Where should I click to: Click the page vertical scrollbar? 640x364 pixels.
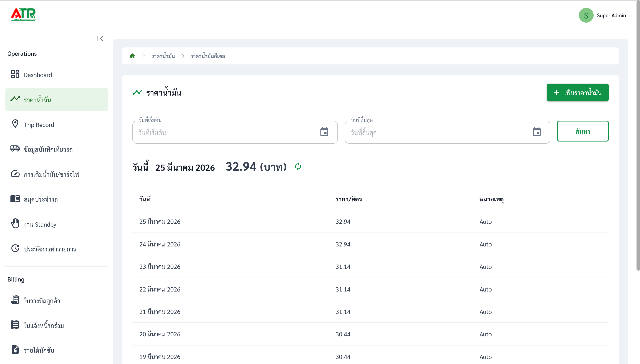tap(638, 135)
